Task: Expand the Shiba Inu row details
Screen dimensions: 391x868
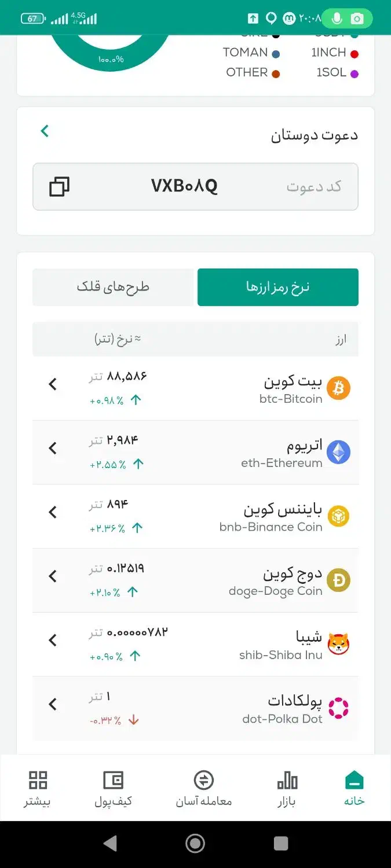Action: click(x=53, y=641)
